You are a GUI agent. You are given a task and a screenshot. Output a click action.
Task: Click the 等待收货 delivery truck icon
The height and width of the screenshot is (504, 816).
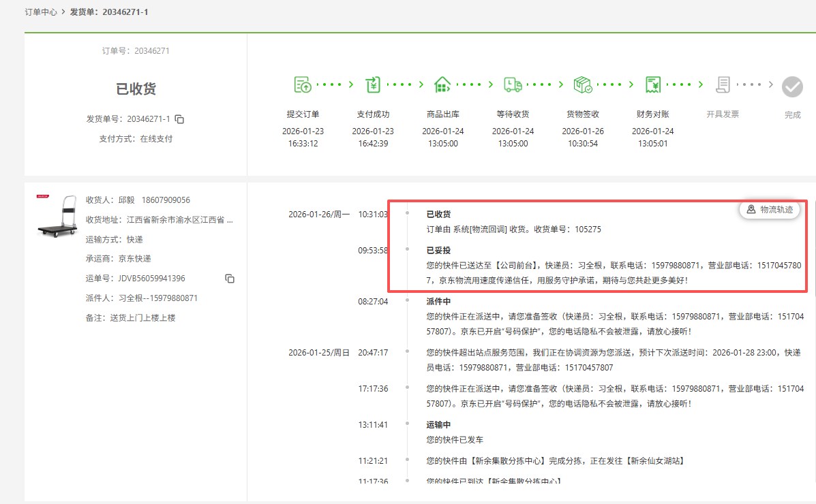pos(513,85)
